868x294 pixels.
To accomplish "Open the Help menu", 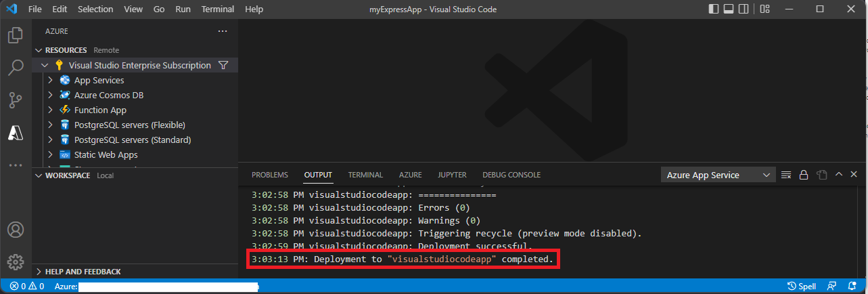I will pos(254,9).
